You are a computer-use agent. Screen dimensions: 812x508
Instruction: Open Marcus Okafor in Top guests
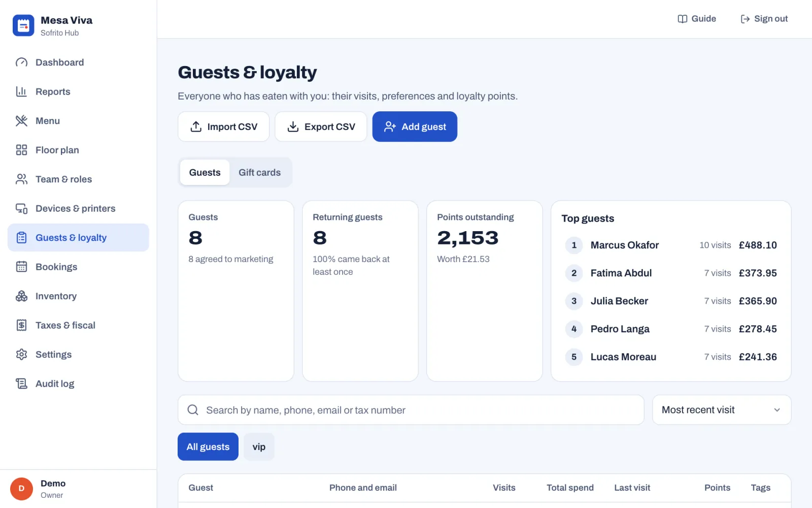tap(670, 245)
